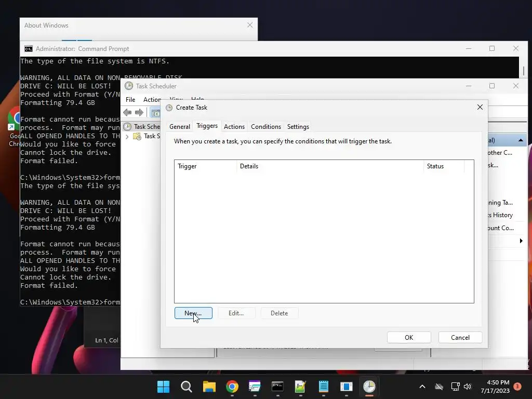Image resolution: width=532 pixels, height=399 pixels.
Task: Open network settings tray icon
Action: click(455, 387)
